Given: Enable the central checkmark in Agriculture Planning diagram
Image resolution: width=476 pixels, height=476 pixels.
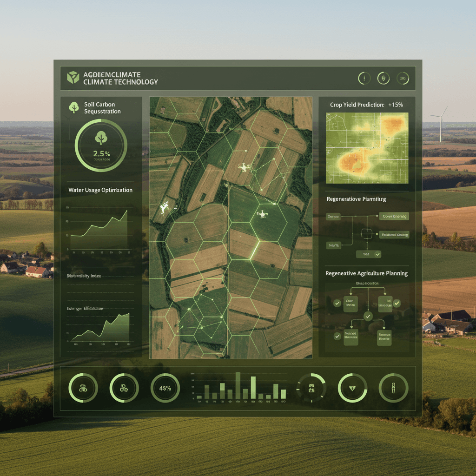Looking at the screenshot, I should [368, 317].
